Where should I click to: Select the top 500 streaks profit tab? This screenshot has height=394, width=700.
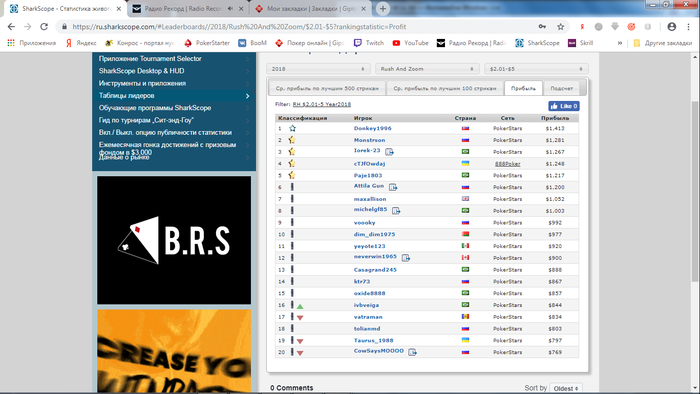(x=327, y=88)
